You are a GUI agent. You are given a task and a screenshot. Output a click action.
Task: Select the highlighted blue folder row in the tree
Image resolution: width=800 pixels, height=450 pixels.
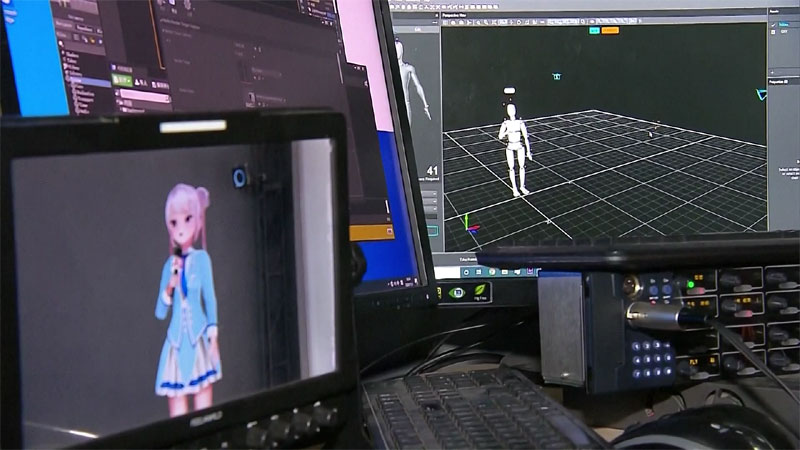(x=88, y=82)
